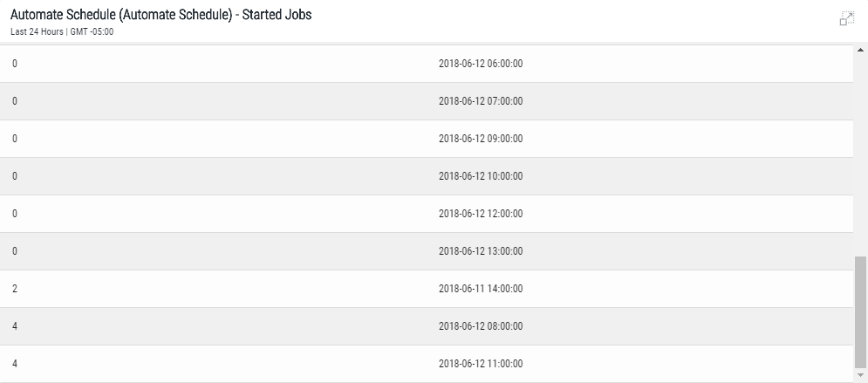Click the job count value 2
This screenshot has width=868, height=383.
click(15, 288)
